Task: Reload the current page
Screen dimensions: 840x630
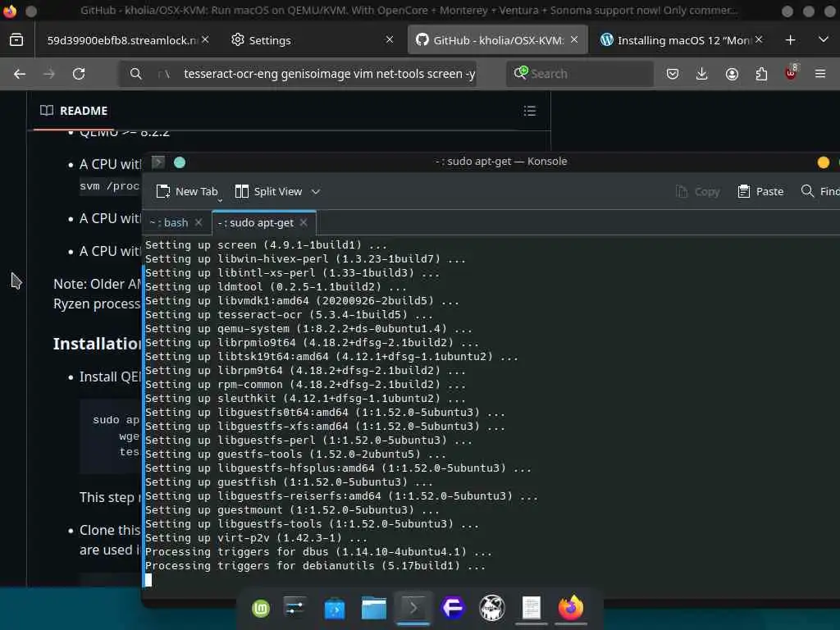Action: [x=79, y=74]
